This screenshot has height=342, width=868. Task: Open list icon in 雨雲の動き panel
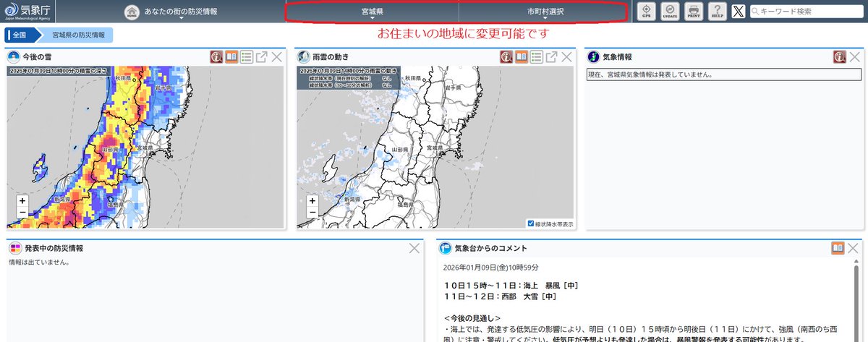point(537,56)
